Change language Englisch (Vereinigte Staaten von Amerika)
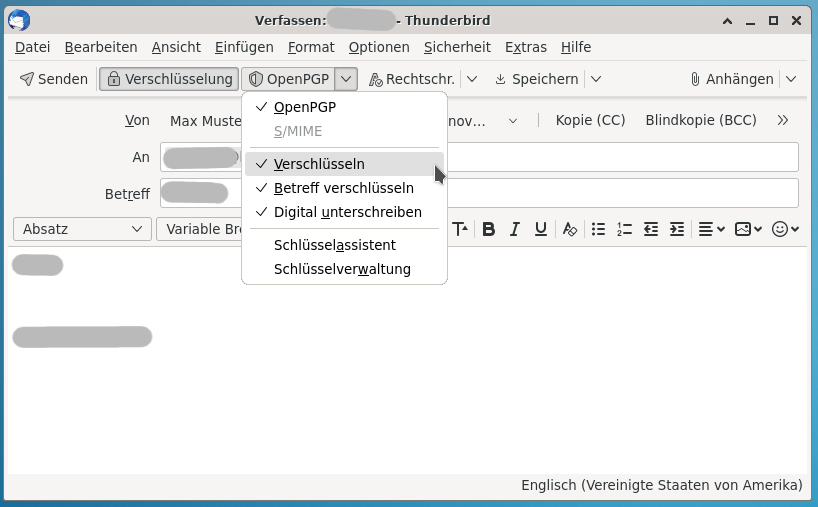 point(661,485)
